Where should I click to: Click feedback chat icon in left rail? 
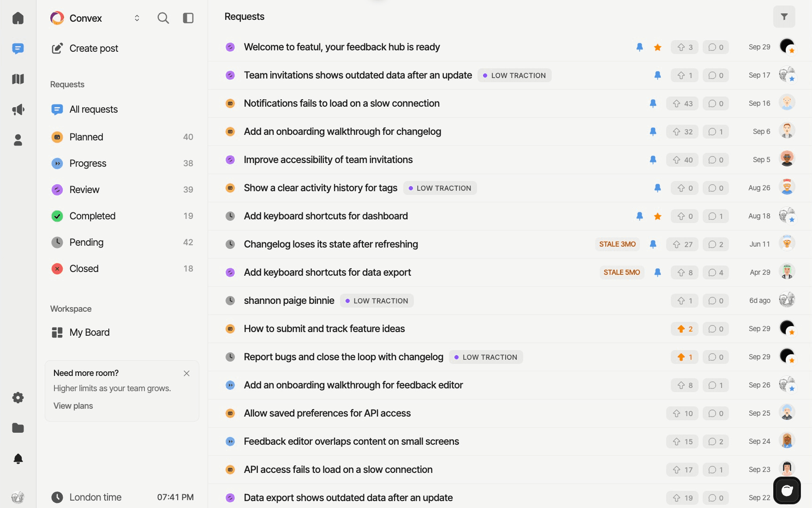[18, 48]
